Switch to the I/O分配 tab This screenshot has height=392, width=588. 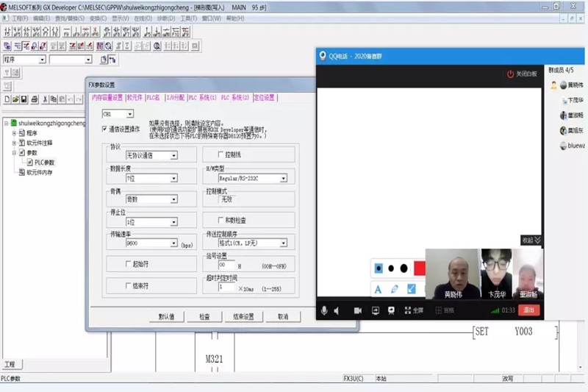[176, 98]
